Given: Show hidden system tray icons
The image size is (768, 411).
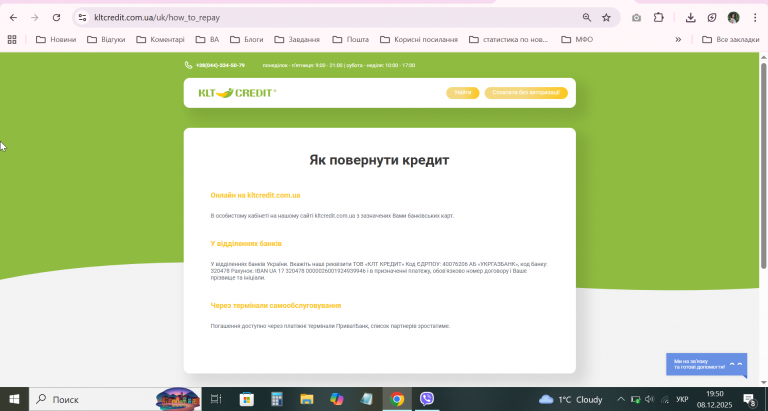Looking at the screenshot, I should [621, 399].
